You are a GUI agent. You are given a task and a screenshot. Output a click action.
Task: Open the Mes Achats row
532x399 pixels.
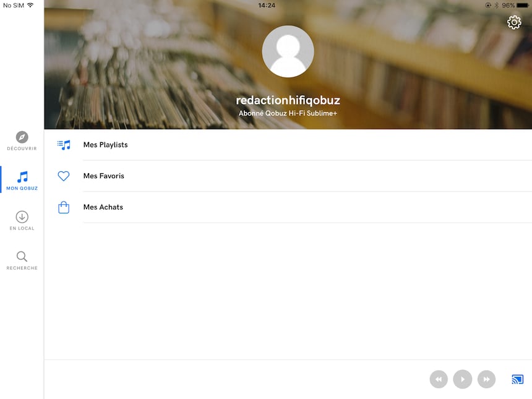click(x=288, y=207)
